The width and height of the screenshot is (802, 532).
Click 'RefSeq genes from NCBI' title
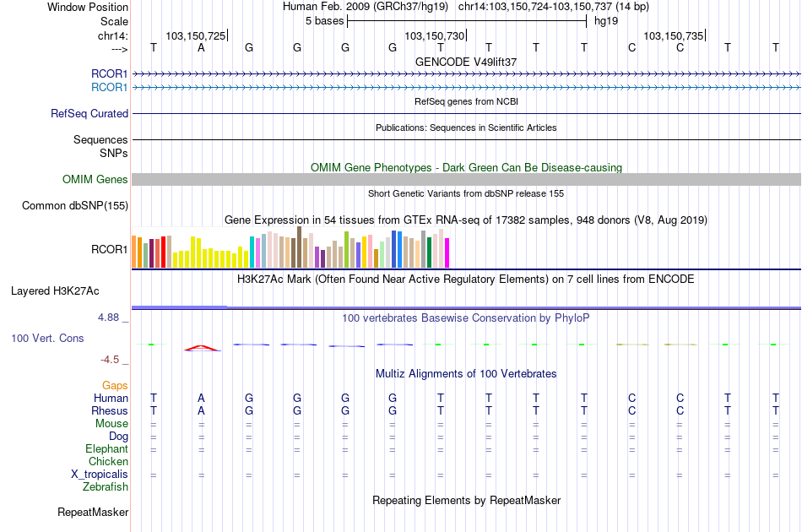pos(466,101)
